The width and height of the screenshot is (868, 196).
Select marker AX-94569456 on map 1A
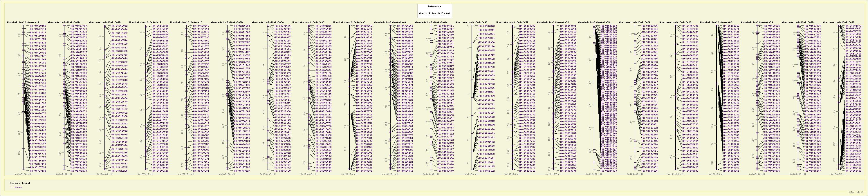pyautogui.click(x=38, y=26)
